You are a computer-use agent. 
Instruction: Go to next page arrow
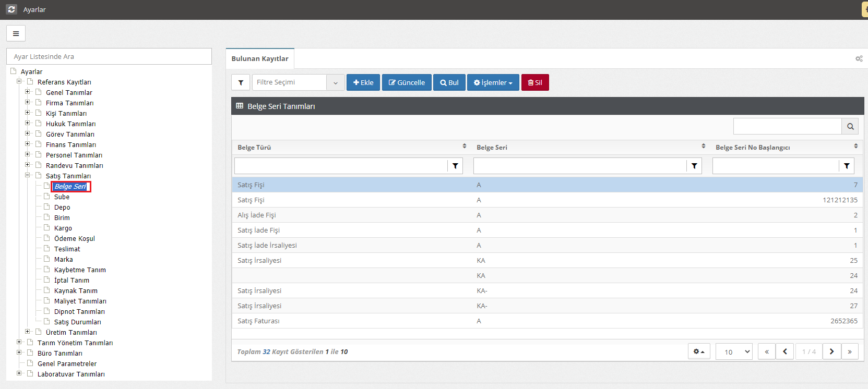pos(831,351)
